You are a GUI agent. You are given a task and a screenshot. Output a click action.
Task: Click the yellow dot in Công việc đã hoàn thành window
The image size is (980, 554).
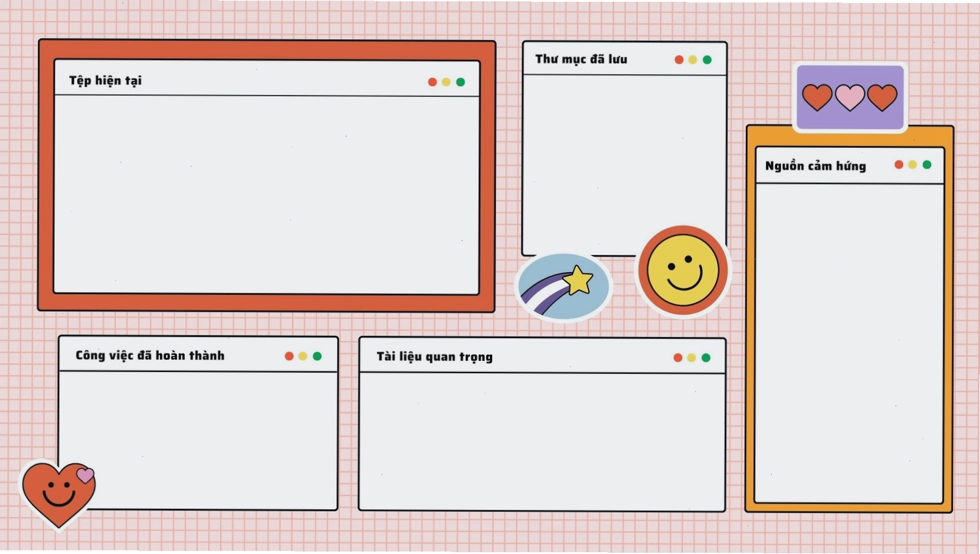coord(303,356)
